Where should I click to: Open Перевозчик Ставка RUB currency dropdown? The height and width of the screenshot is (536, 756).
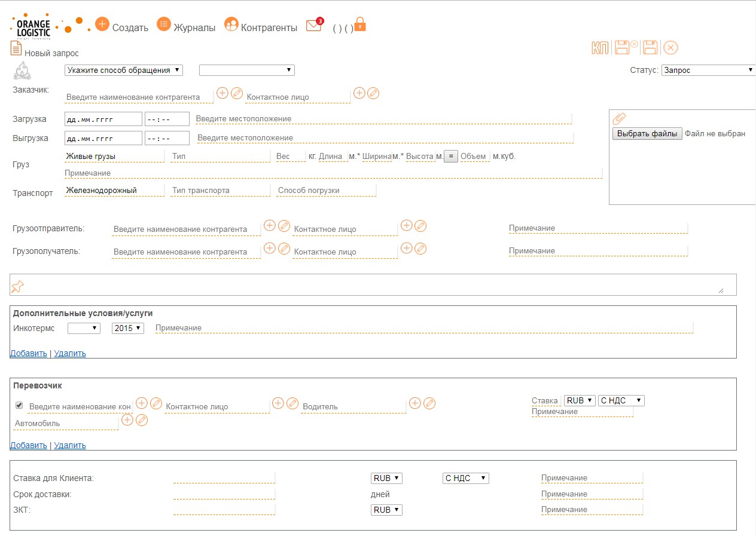[580, 400]
